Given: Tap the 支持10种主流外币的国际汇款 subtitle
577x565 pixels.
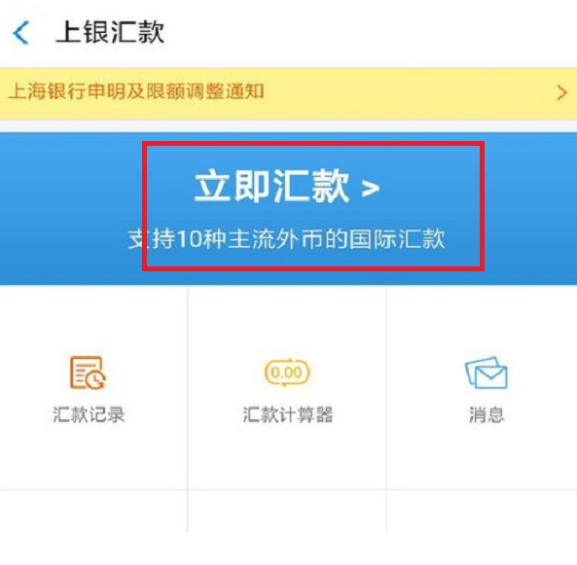Looking at the screenshot, I should click(x=286, y=239).
